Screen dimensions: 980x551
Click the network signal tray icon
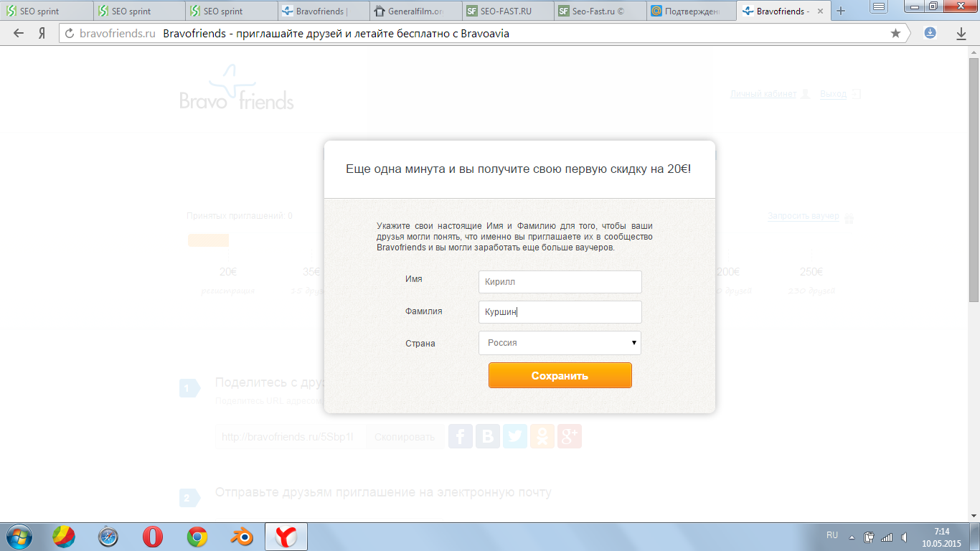[x=887, y=537]
